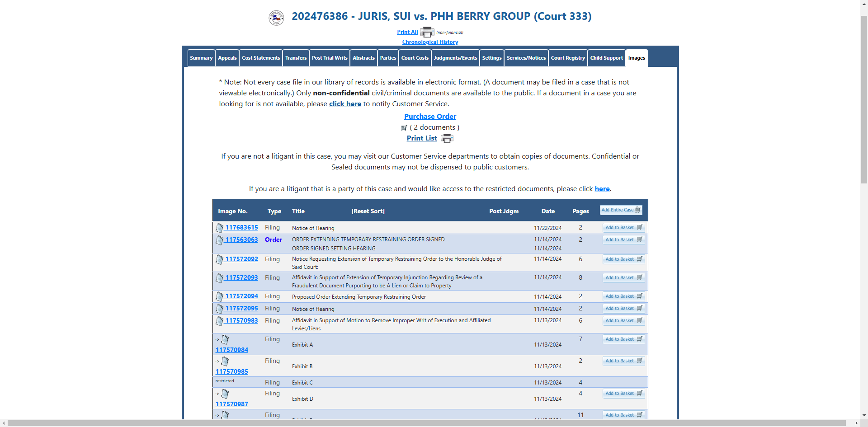
Task: Add Affidavit in Support of Extension to basket
Action: click(624, 278)
